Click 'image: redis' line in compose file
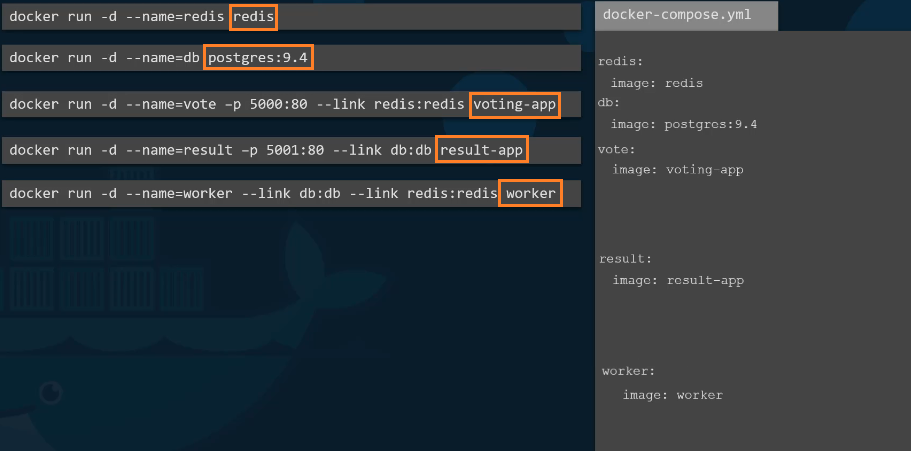The height and width of the screenshot is (451, 911). pos(657,83)
